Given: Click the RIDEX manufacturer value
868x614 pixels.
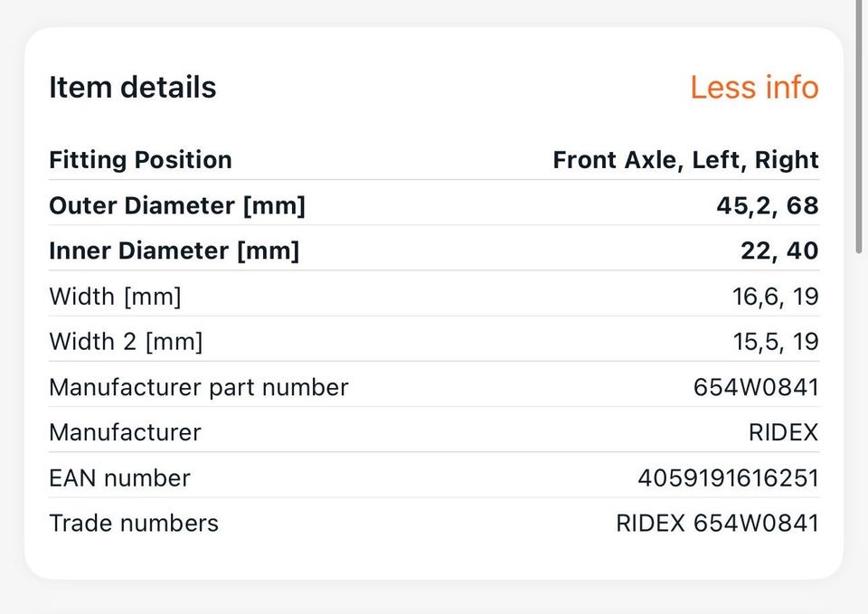Looking at the screenshot, I should point(783,432).
